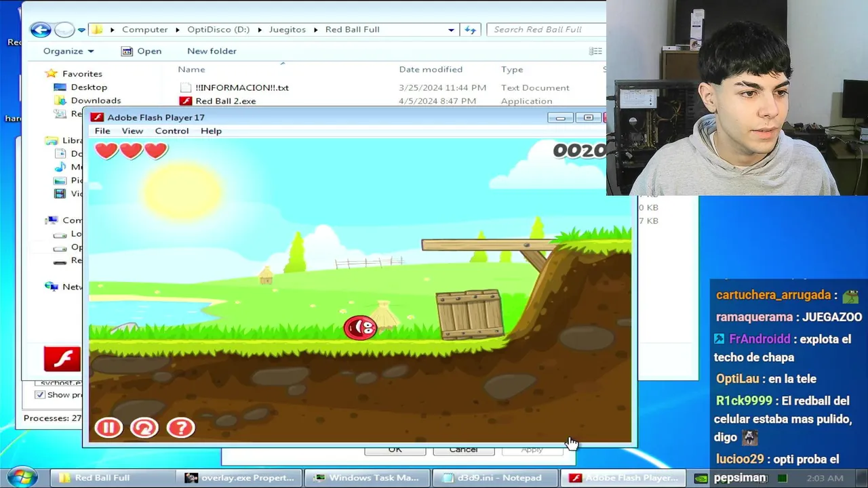Viewport: 868px width, 488px height.
Task: Navigate to Computer in the address bar
Action: click(x=144, y=30)
